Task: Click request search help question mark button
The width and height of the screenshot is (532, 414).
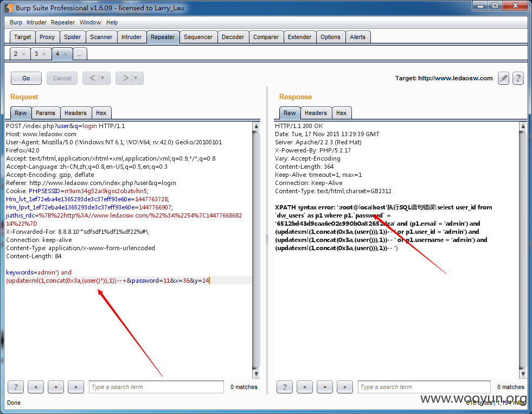Action: point(16,387)
